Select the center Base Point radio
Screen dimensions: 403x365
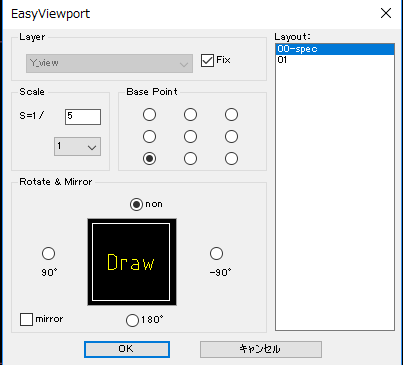click(x=190, y=137)
